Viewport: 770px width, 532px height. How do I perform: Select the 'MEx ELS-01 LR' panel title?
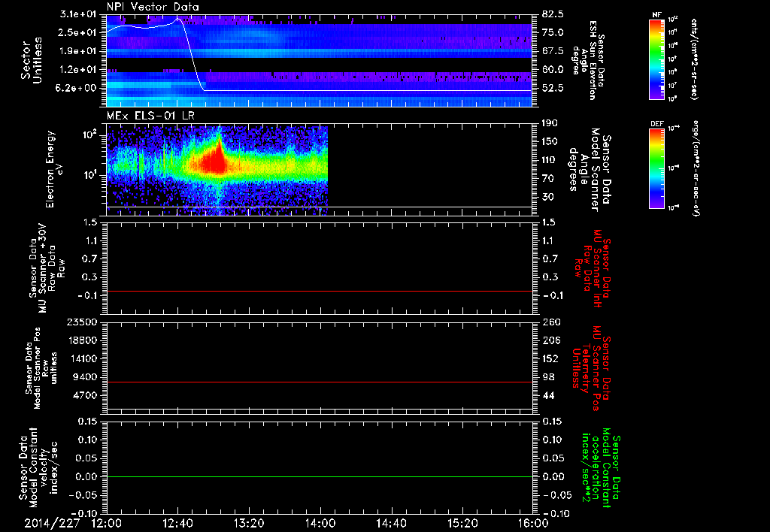150,116
